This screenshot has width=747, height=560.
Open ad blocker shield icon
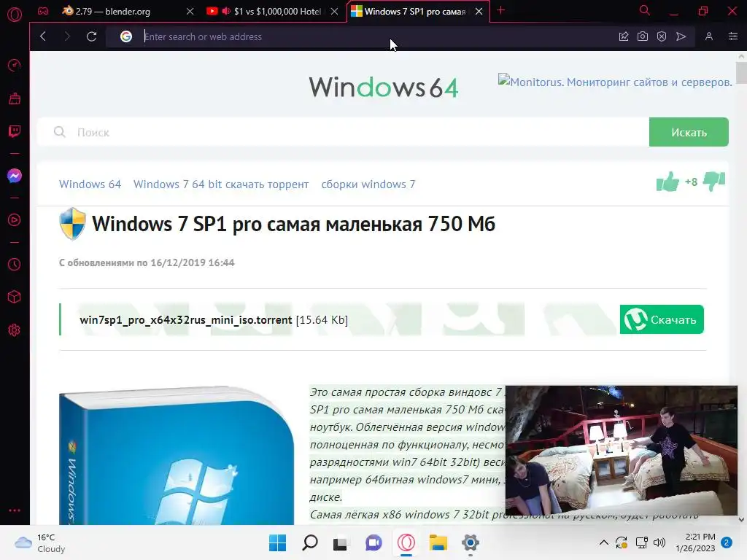(662, 36)
